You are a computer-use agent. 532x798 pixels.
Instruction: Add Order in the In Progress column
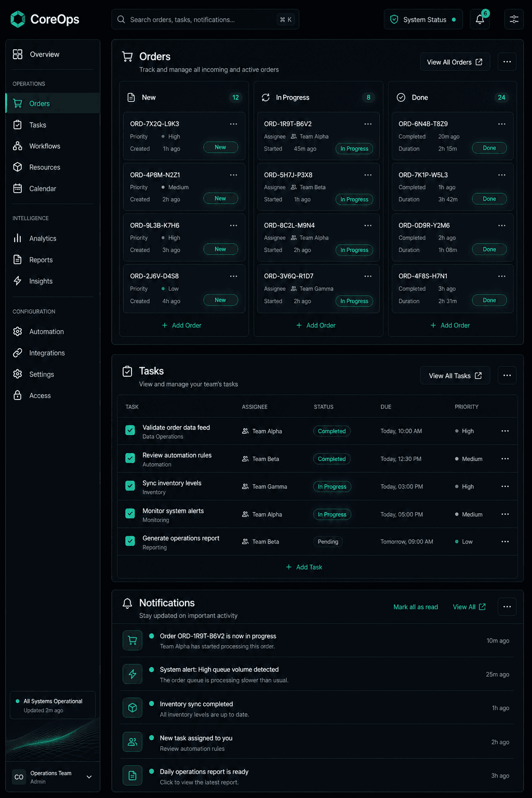tap(316, 325)
